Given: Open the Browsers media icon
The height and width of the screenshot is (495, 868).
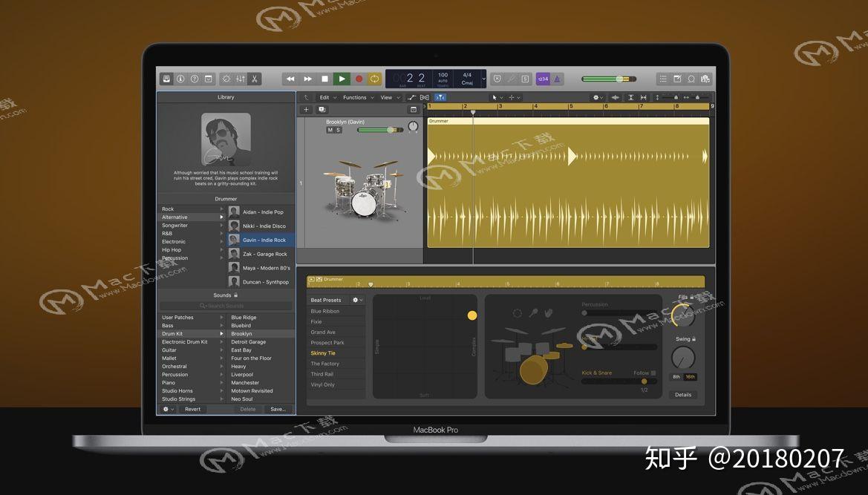Looking at the screenshot, I should point(705,79).
